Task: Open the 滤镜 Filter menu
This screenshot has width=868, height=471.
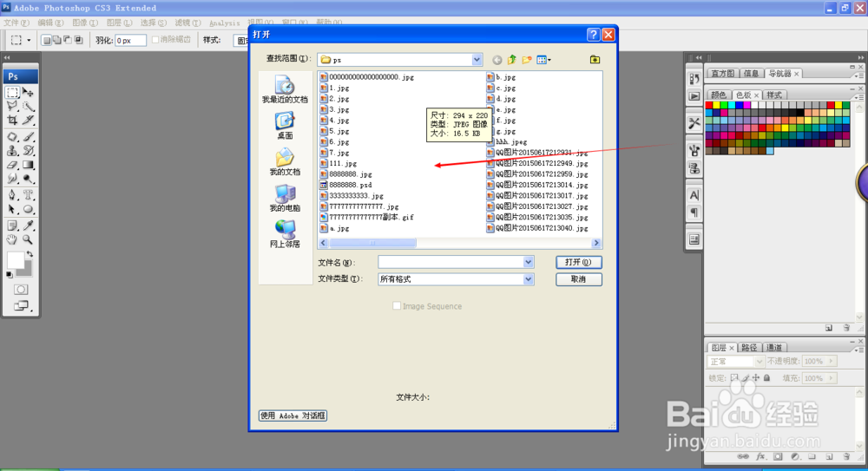Action: pos(187,23)
